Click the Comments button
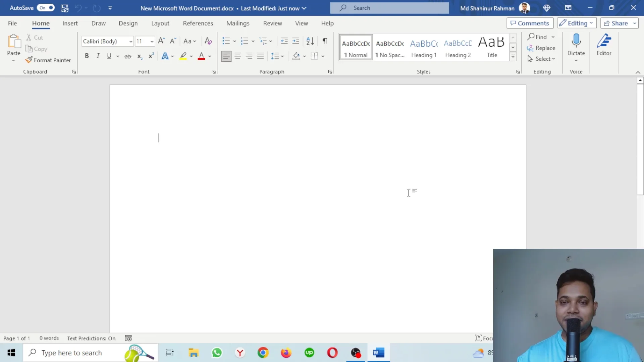644x362 pixels. coord(530,23)
